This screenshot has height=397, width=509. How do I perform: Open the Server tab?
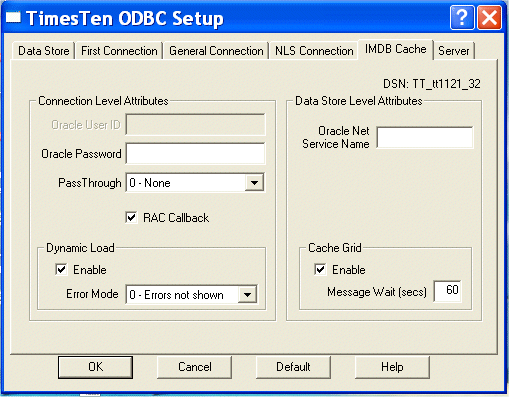[x=454, y=51]
